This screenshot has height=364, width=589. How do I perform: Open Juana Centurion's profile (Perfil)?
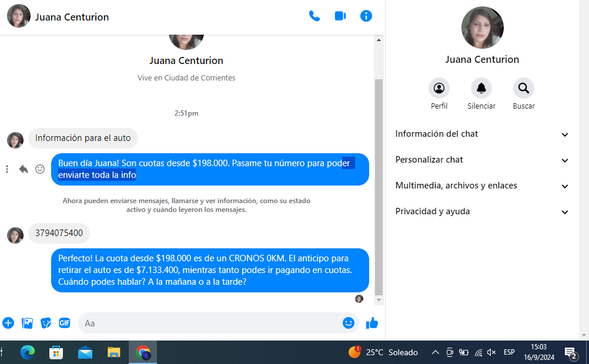[x=439, y=89]
